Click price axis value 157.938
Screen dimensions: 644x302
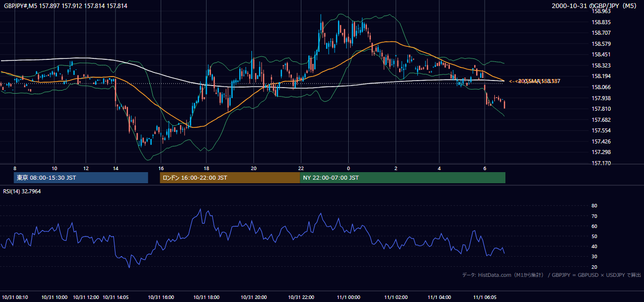(x=601, y=98)
